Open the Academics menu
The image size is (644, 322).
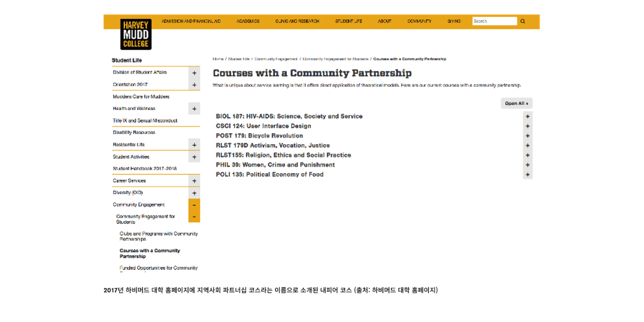tap(248, 21)
